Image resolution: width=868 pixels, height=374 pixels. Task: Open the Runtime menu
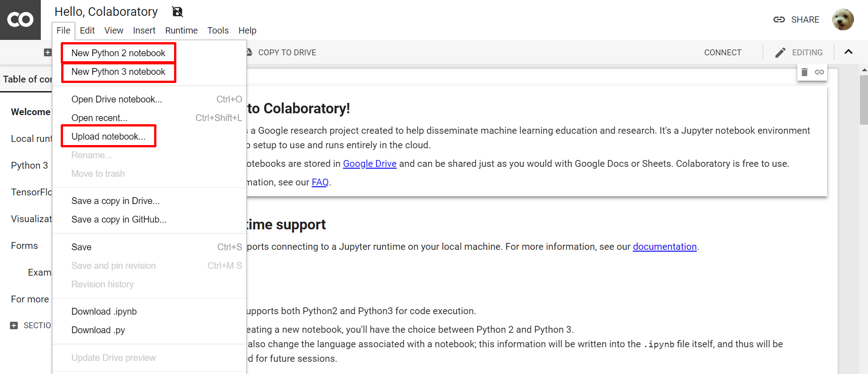181,30
